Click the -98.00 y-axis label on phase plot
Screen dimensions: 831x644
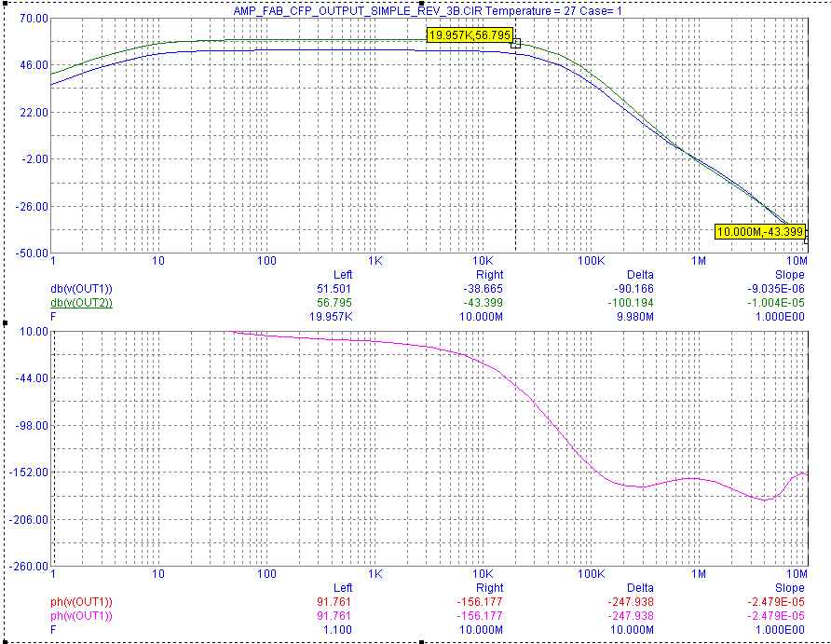pos(32,426)
